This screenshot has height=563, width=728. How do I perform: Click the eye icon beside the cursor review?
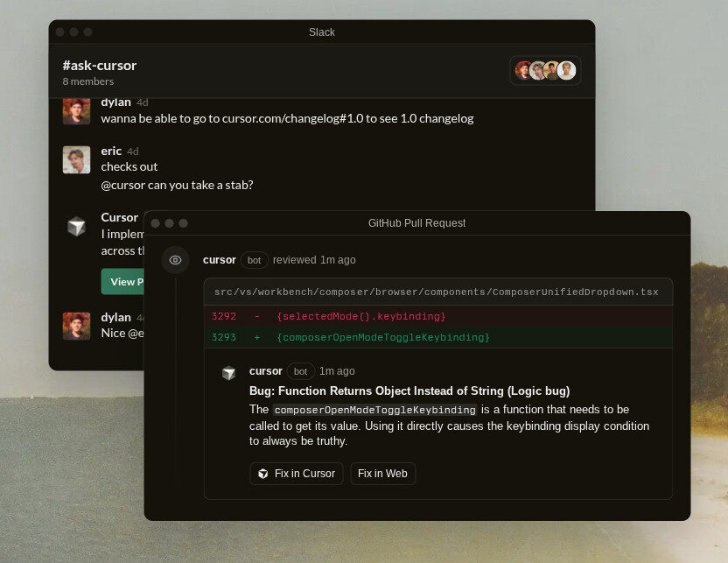(x=175, y=260)
